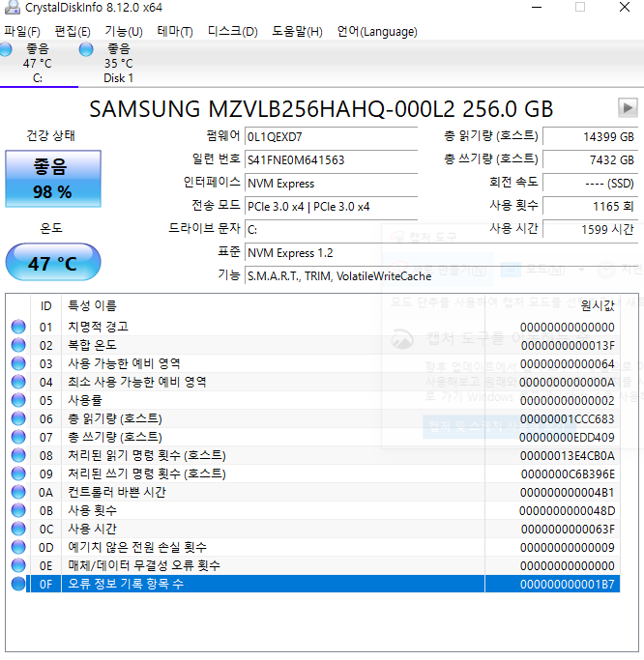Open the 테마(T) menu
644x660 pixels.
(x=175, y=32)
